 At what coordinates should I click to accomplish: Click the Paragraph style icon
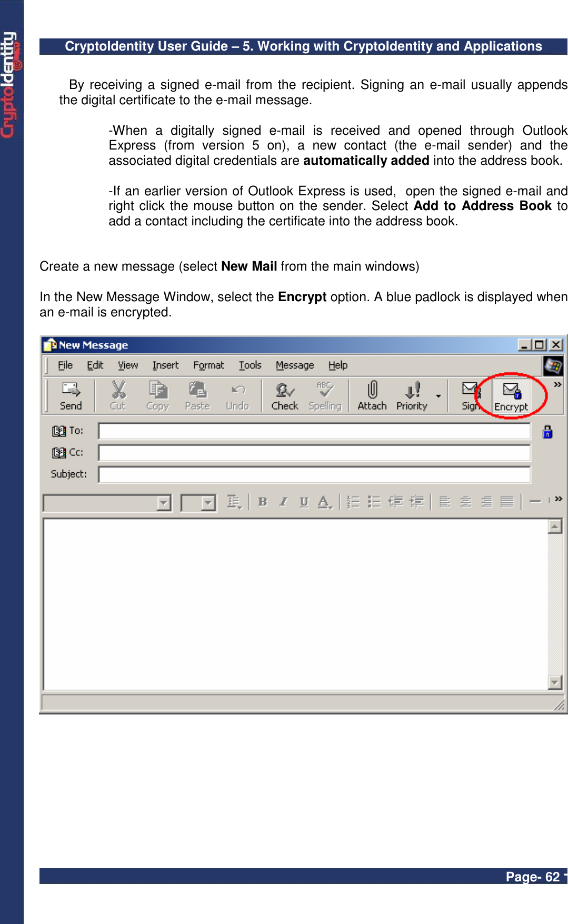[x=234, y=502]
